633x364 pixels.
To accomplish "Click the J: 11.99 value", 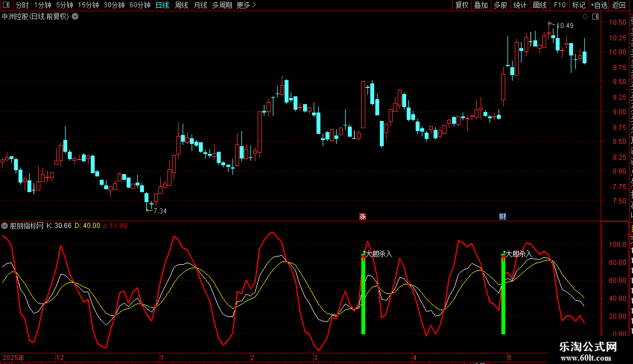I will coord(115,226).
